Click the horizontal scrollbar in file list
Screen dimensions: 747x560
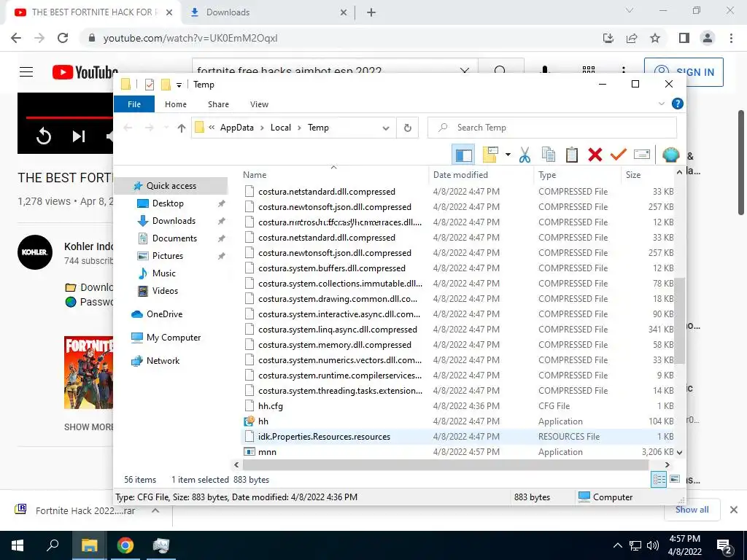[445, 464]
